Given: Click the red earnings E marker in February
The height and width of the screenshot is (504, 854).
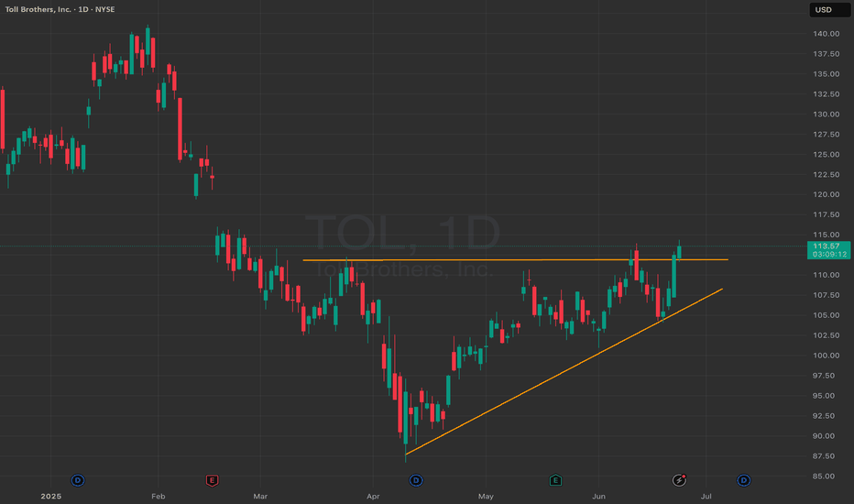Looking at the screenshot, I should (x=212, y=480).
